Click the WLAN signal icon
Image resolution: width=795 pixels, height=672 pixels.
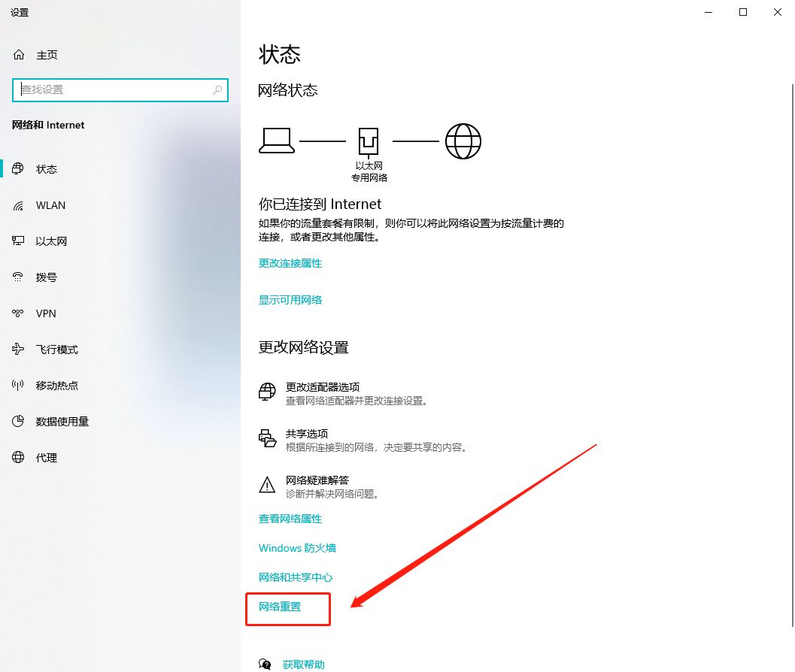point(18,205)
